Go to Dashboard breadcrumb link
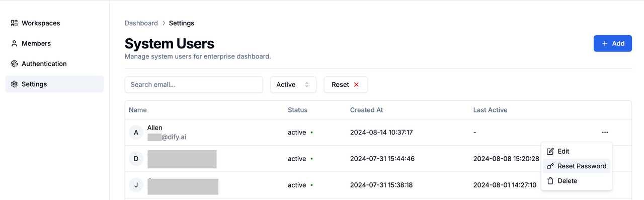 coord(141,23)
